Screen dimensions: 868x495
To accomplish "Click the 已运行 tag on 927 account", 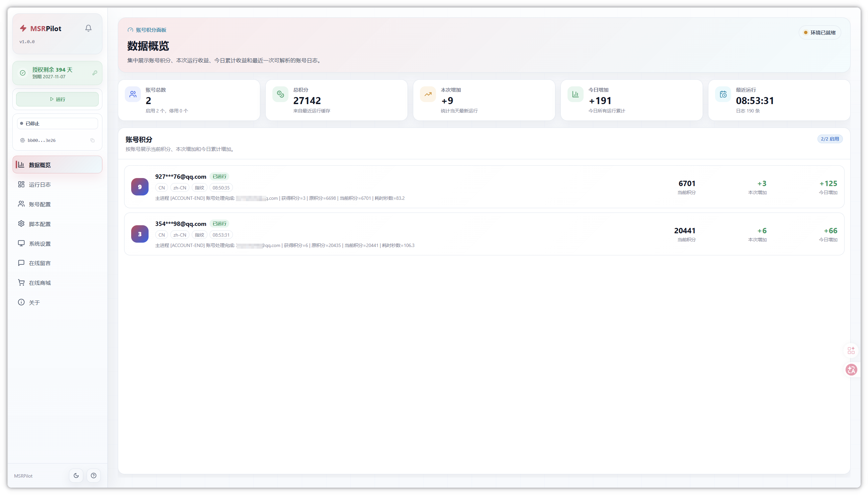I will pos(219,176).
